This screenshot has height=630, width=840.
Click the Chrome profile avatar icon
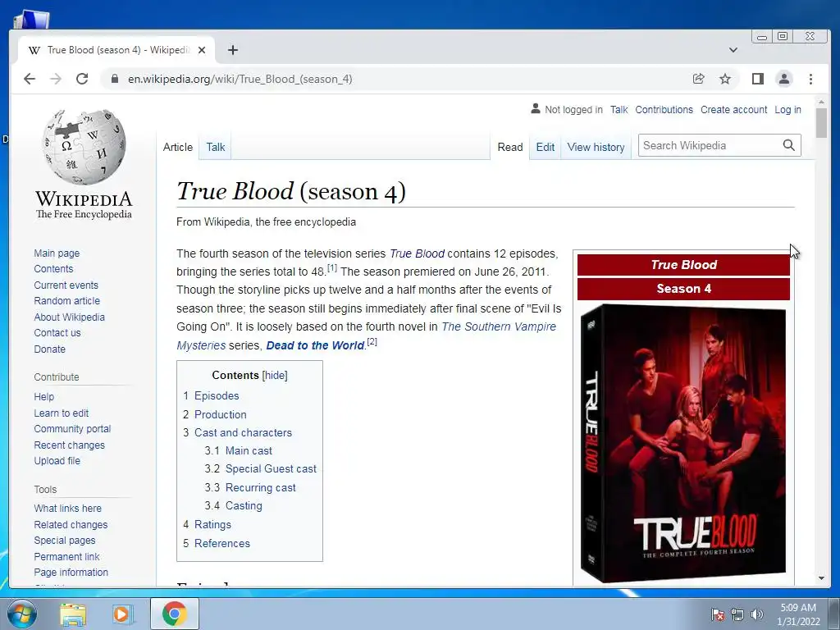[783, 79]
